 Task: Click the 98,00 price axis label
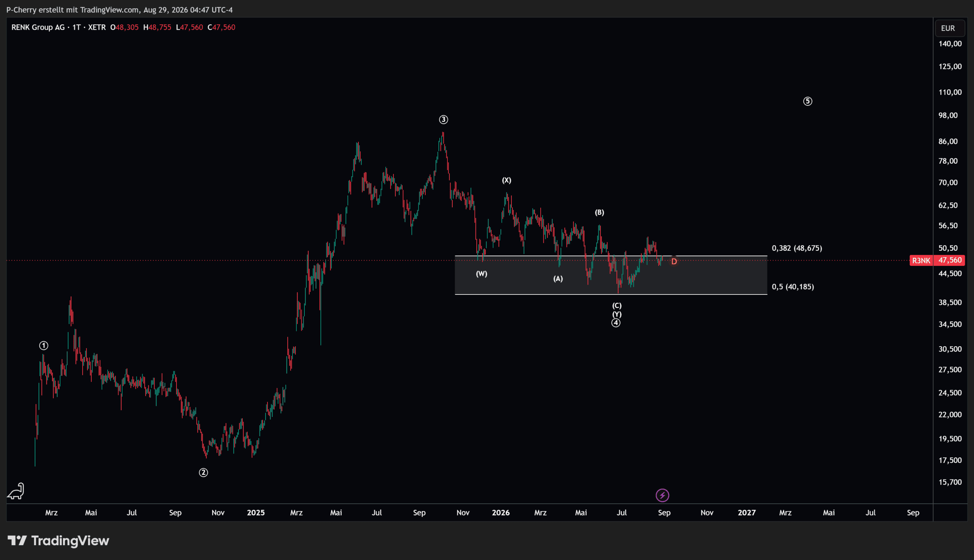948,115
